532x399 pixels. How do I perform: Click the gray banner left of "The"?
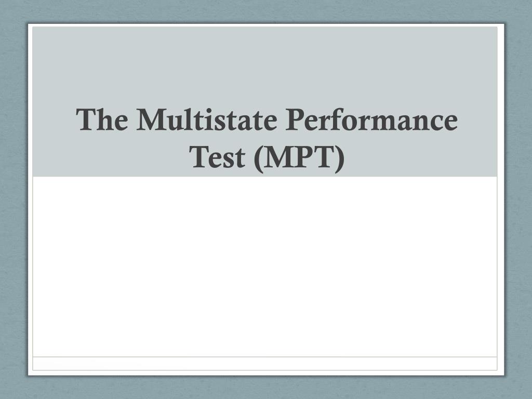54,119
